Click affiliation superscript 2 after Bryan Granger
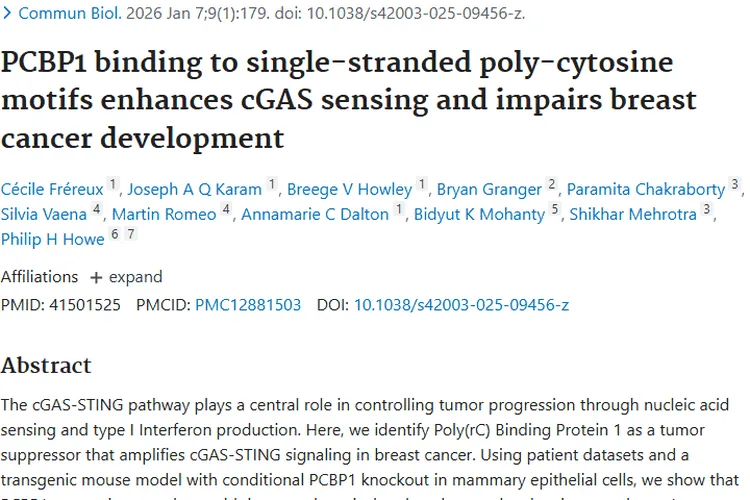The height and width of the screenshot is (500, 750). [551, 185]
